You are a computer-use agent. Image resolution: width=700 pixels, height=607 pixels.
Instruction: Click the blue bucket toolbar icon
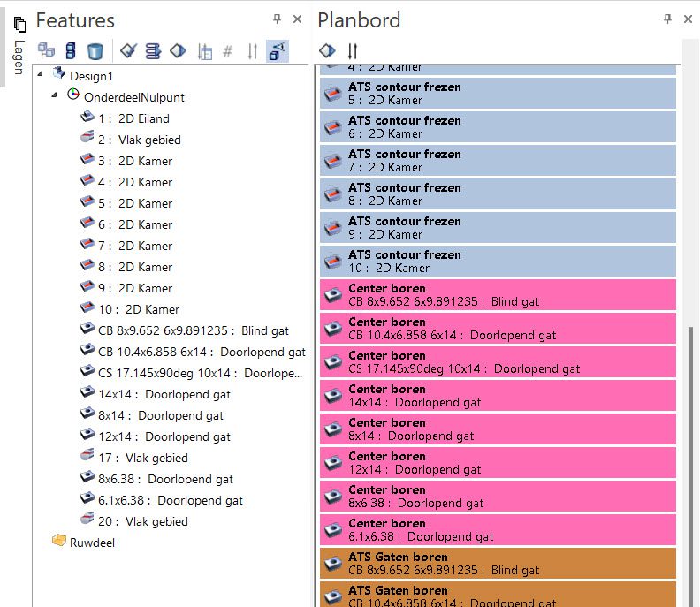tap(95, 51)
